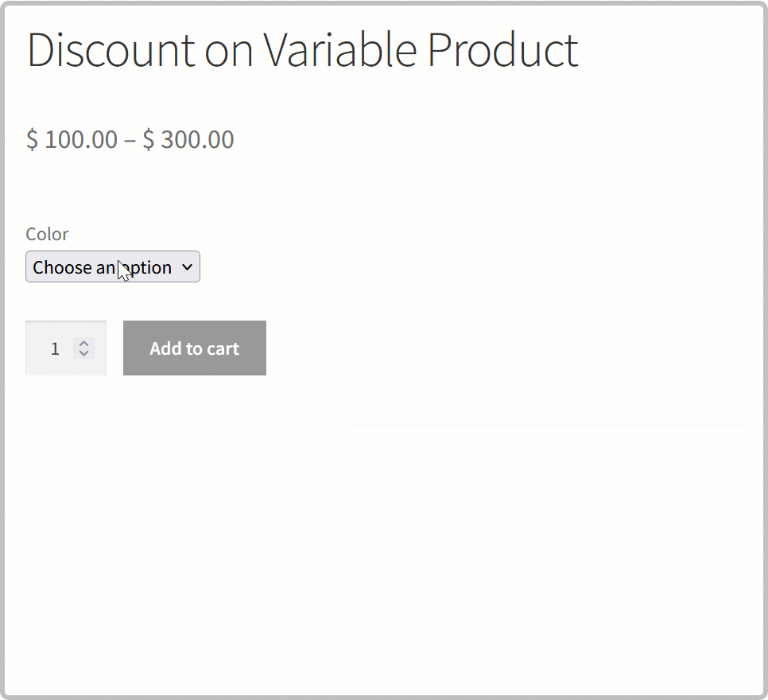Click the thin divider line below Add to cart
768x700 pixels.
tap(547, 426)
